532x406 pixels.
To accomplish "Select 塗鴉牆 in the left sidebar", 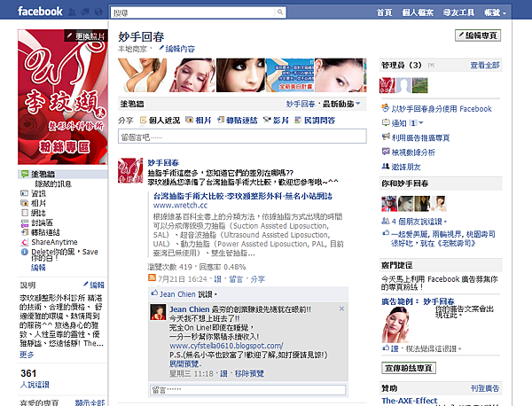I will point(62,175).
